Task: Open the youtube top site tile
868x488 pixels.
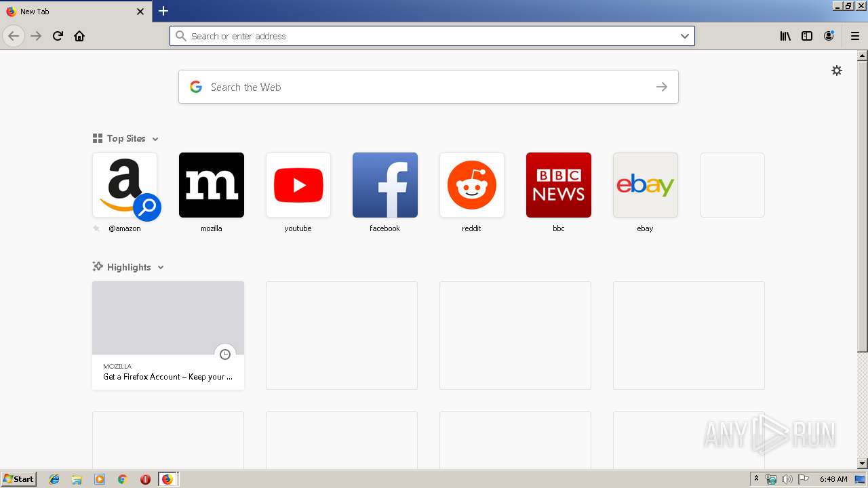Action: (298, 185)
